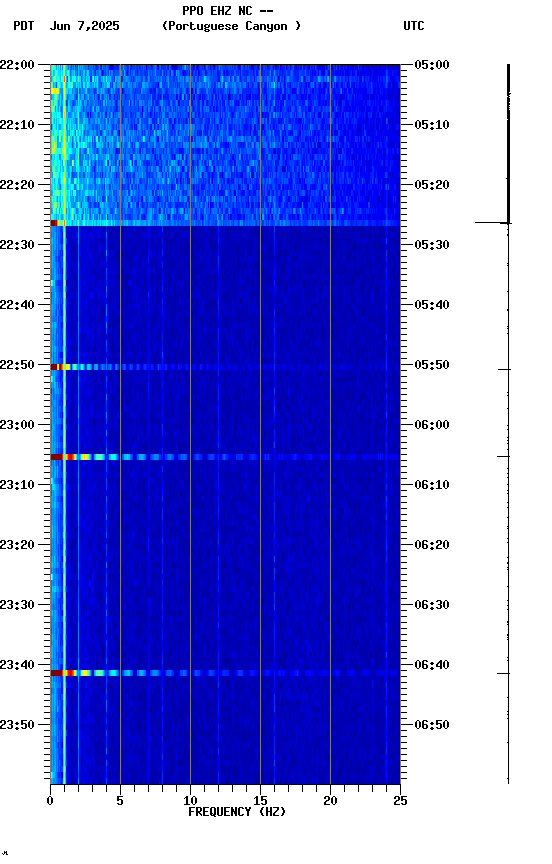This screenshot has width=552, height=864.
Task: Click the 05:30 UTC time label
Action: click(432, 245)
